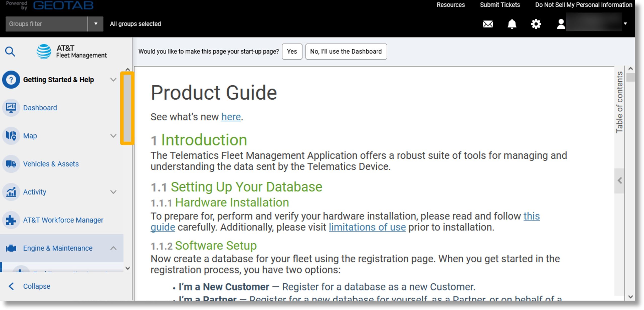Expand the Map section dropdown
The width and height of the screenshot is (644, 310).
pyautogui.click(x=114, y=135)
